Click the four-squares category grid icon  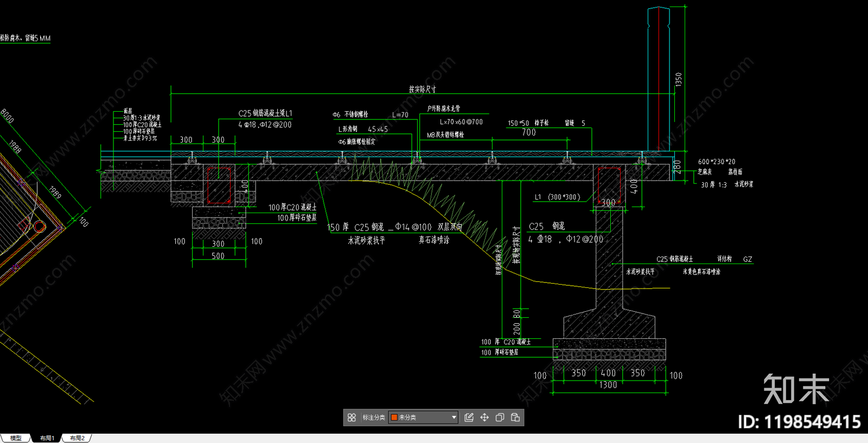[x=352, y=418]
